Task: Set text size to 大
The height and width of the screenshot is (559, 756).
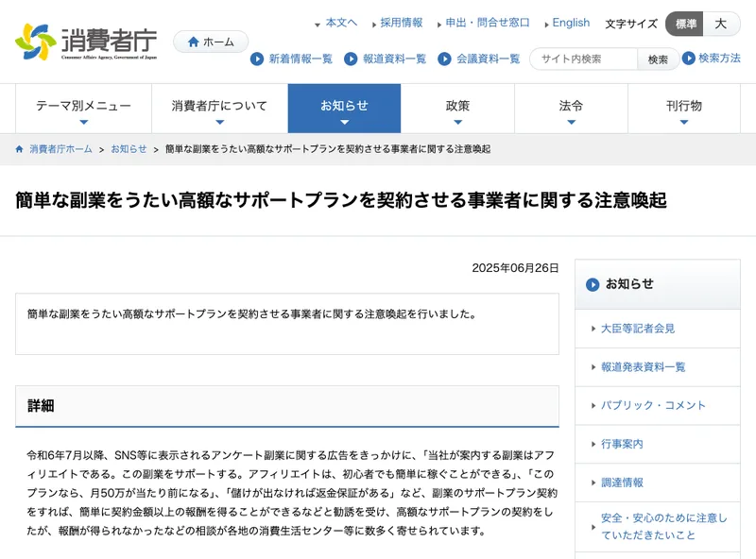Action: pyautogui.click(x=721, y=24)
